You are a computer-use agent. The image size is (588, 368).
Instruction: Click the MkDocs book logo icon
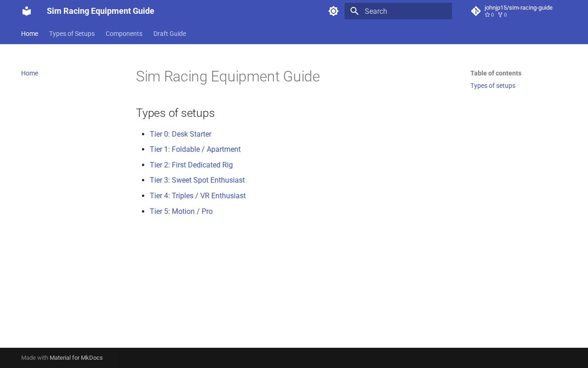pyautogui.click(x=27, y=11)
